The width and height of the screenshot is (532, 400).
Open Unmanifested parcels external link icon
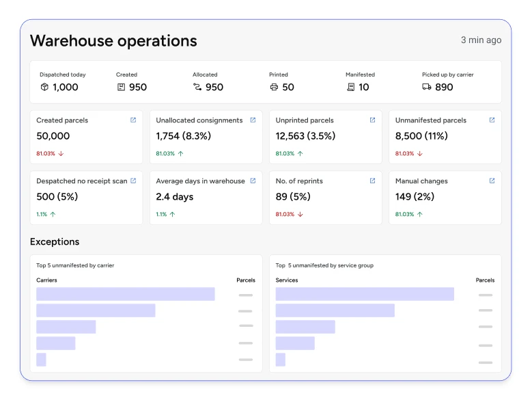point(492,120)
